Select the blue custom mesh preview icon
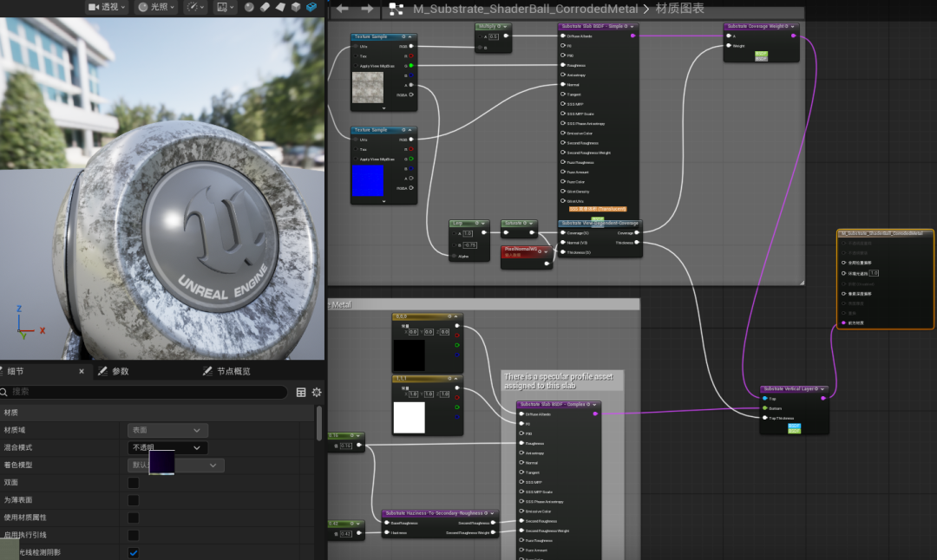This screenshot has width=937, height=560. [311, 7]
